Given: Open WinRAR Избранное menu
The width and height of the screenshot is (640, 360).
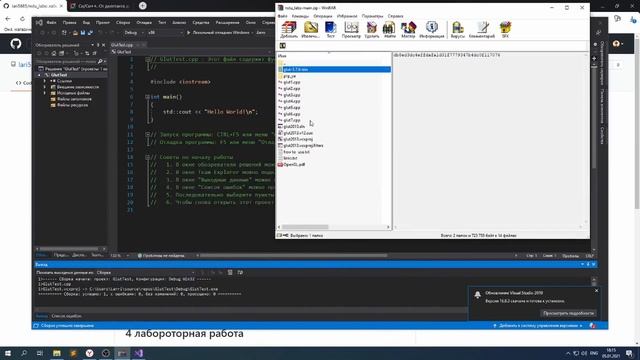Looking at the screenshot, I should click(x=347, y=16).
